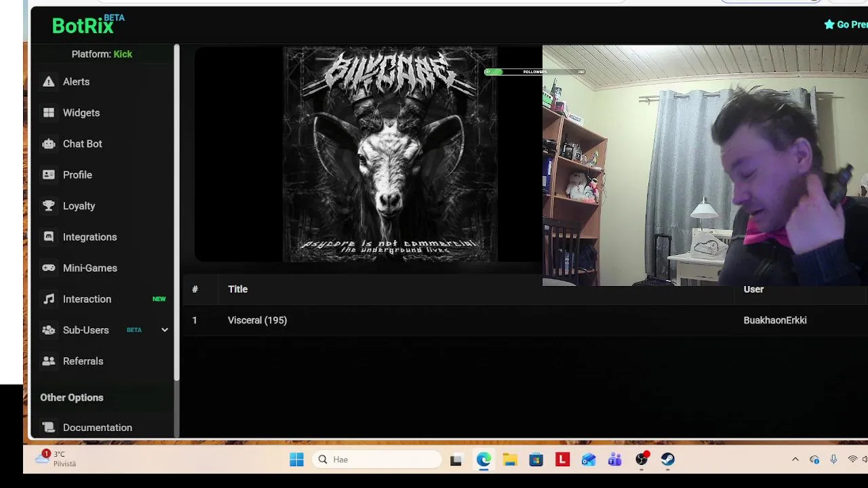Open OBS Studio from the taskbar

tap(642, 460)
